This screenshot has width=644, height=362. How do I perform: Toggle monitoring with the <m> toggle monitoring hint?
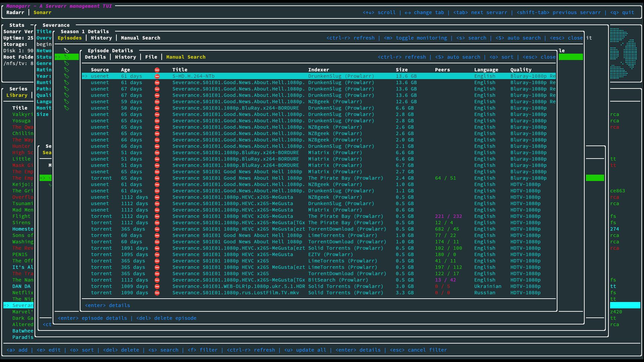[415, 38]
